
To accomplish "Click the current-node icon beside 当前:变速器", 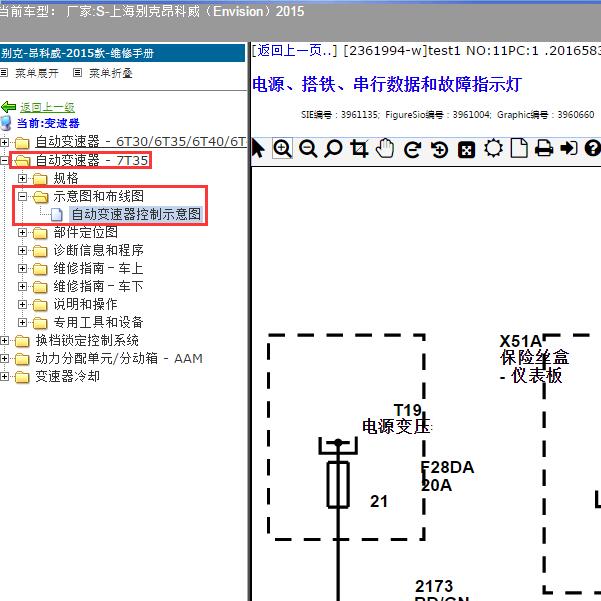I will pos(6,123).
